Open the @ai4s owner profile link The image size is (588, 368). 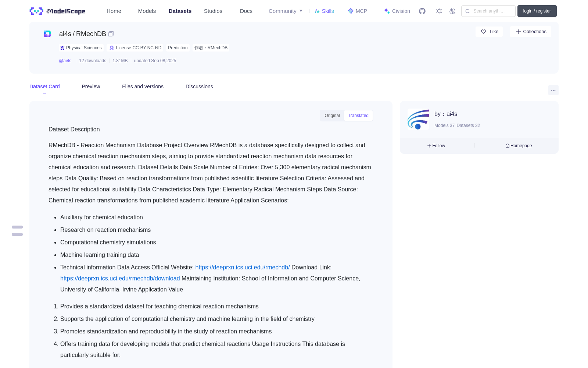[65, 61]
